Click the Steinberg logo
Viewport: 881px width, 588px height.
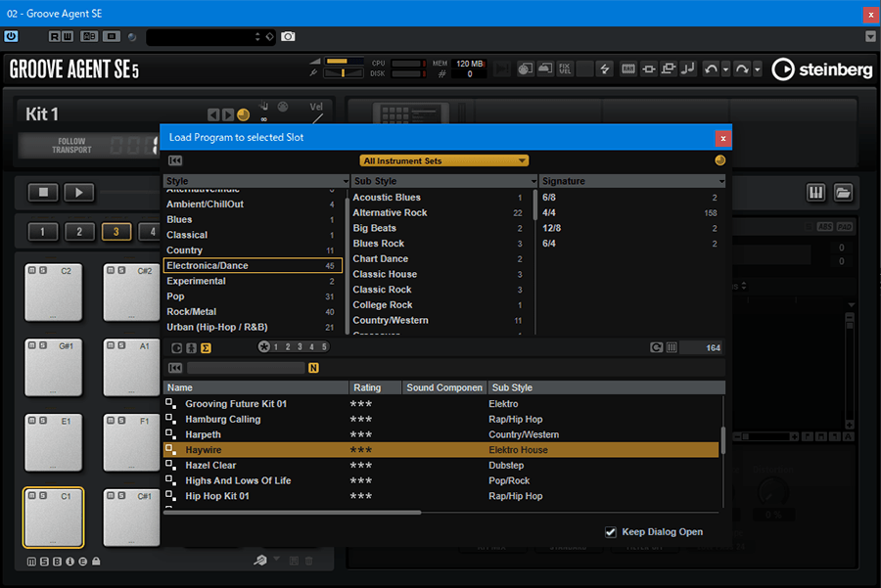click(822, 69)
